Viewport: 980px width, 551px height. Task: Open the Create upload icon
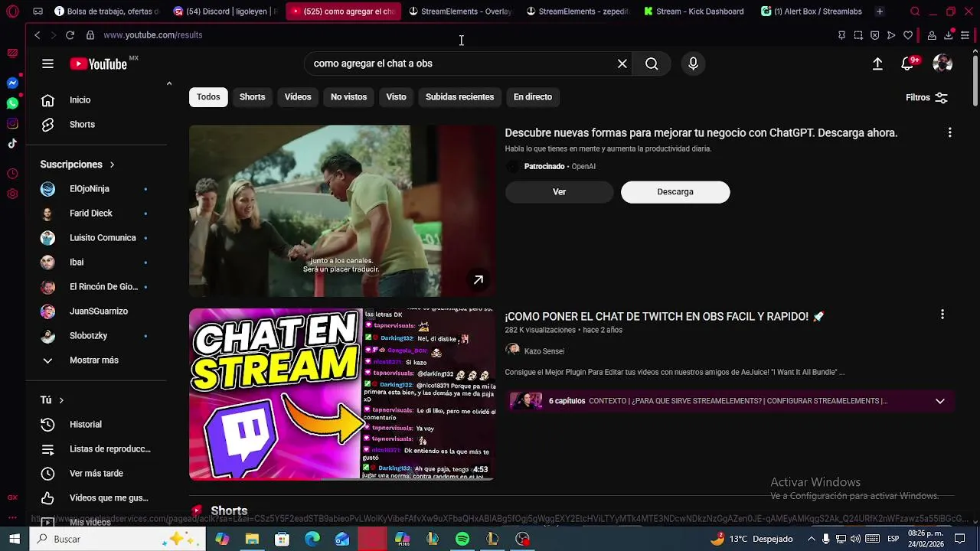point(877,64)
